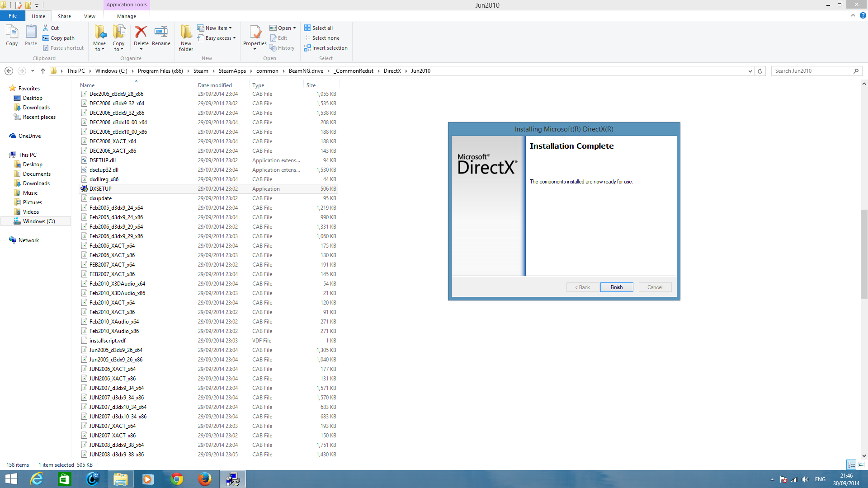868x488 pixels.
Task: Select the DSETUP.dll file
Action: 209,160
